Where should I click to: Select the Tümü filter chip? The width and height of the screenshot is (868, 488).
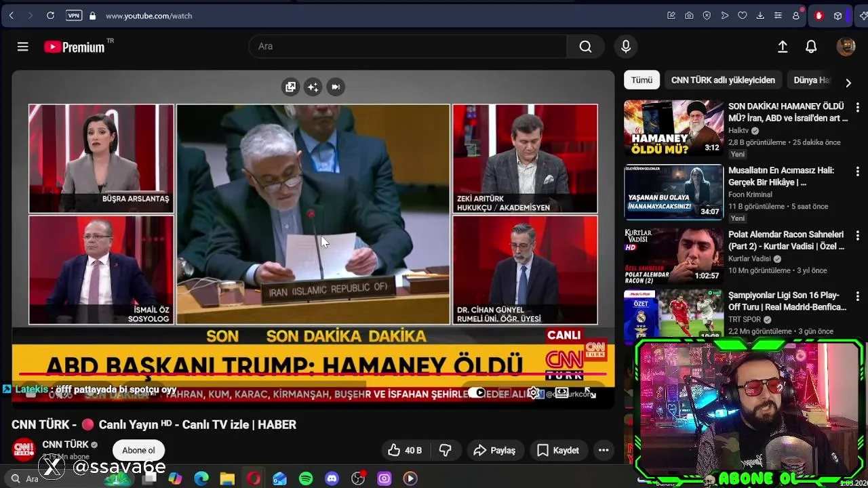(642, 80)
